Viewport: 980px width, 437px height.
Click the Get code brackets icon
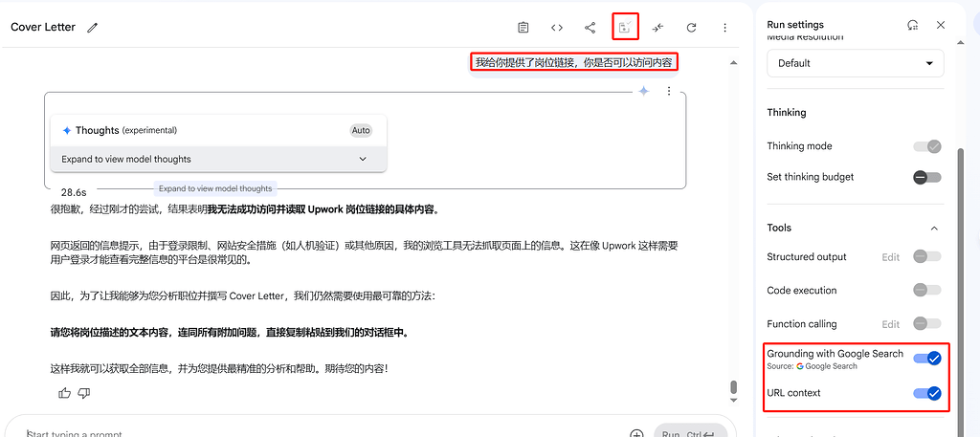(x=557, y=28)
